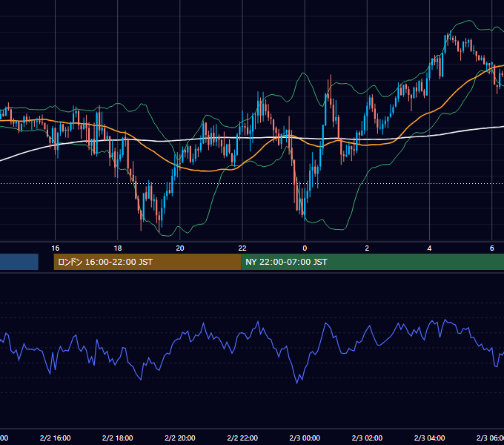Click the 16 hour label on price chart
Screen dimensions: 504x445
(x=56, y=248)
